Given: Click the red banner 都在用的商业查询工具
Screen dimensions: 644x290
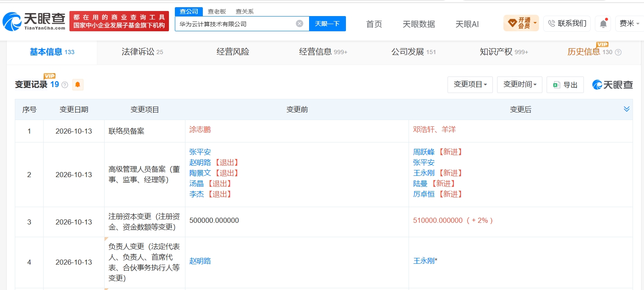Looking at the screenshot, I should pos(119,21).
